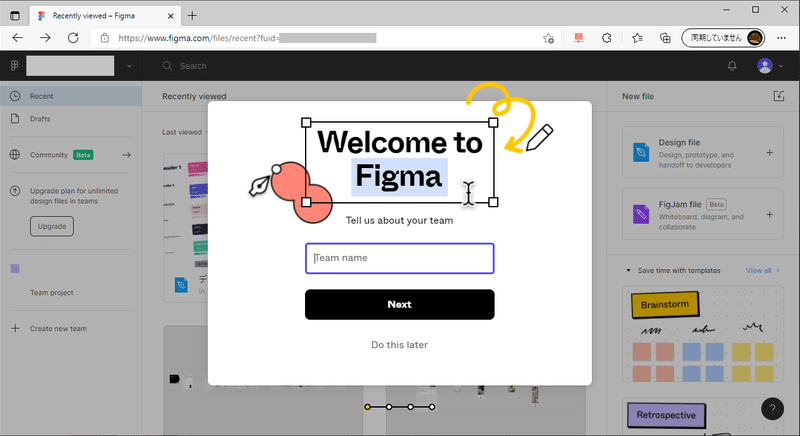Open a new browser tab
800x436 pixels.
(x=192, y=16)
